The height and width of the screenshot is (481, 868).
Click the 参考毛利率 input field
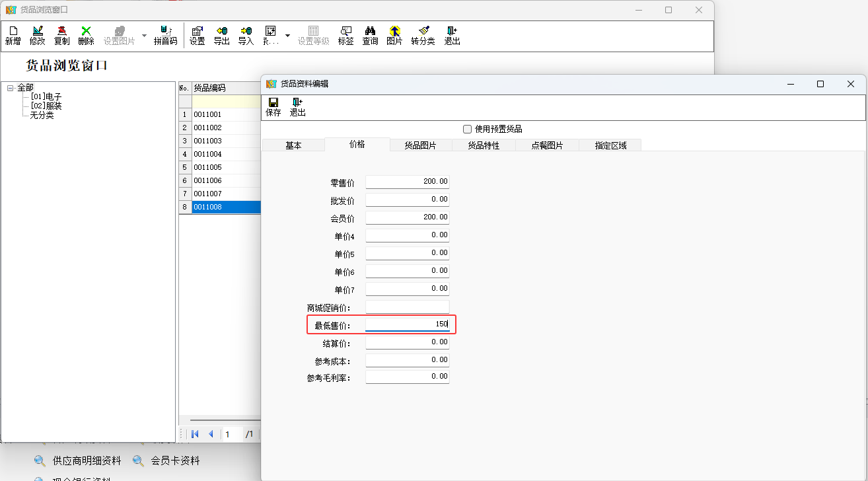408,376
